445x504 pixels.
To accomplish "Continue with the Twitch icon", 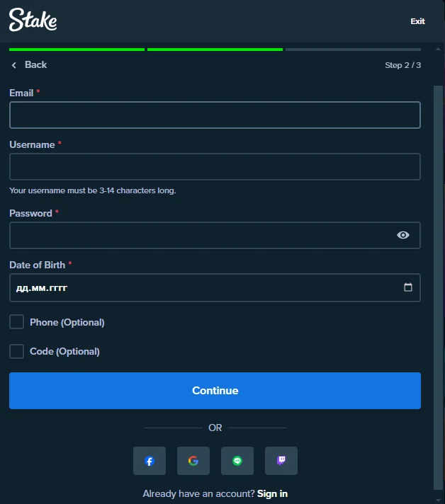I will [281, 461].
